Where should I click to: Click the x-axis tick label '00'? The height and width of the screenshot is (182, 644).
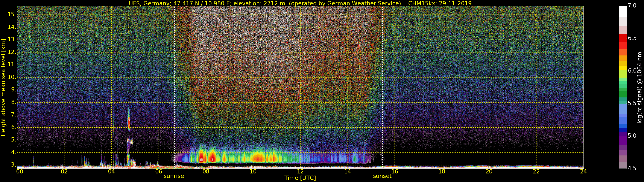tap(20, 172)
